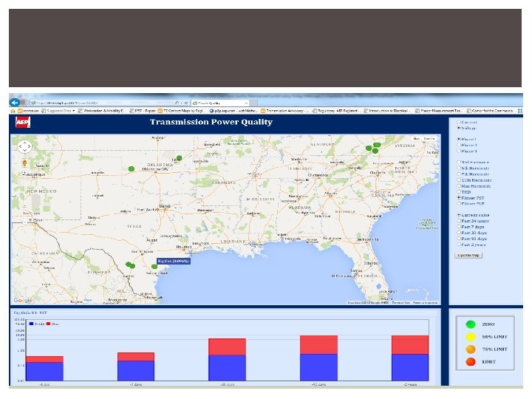Click the yellow 50% LIMIT legend circle
The height and width of the screenshot is (399, 532).
click(x=471, y=337)
